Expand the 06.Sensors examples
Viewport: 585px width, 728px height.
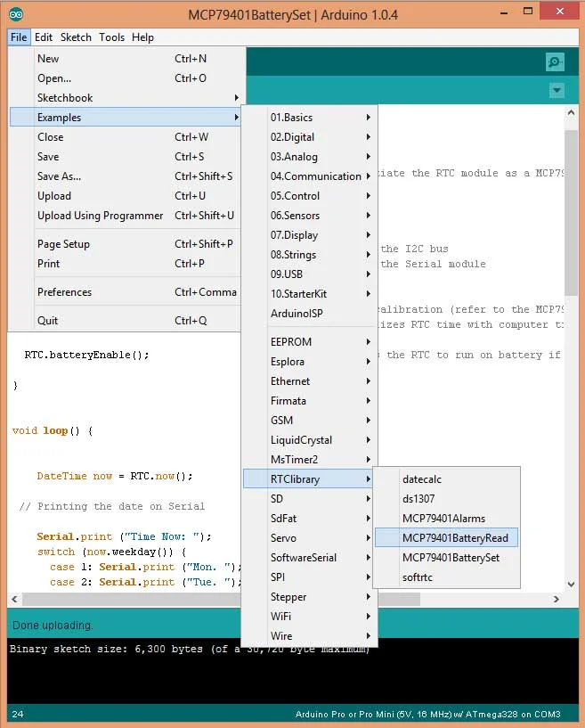[310, 216]
